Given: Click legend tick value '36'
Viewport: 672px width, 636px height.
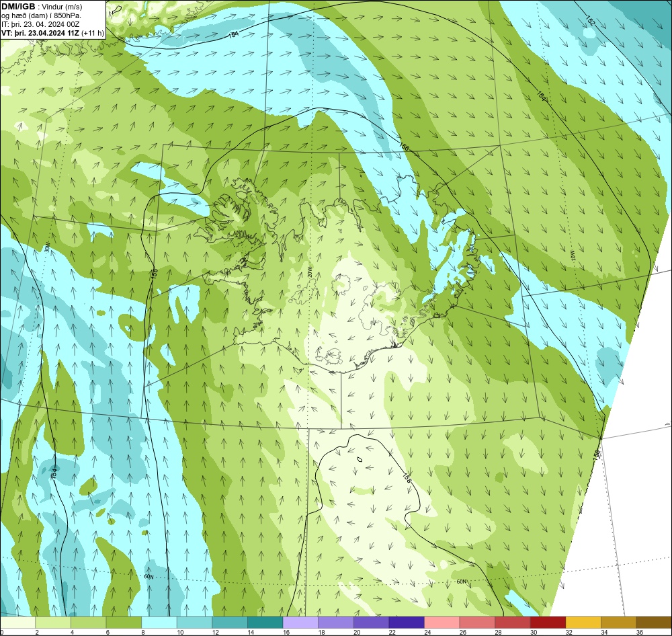Looking at the screenshot, I should [640, 632].
